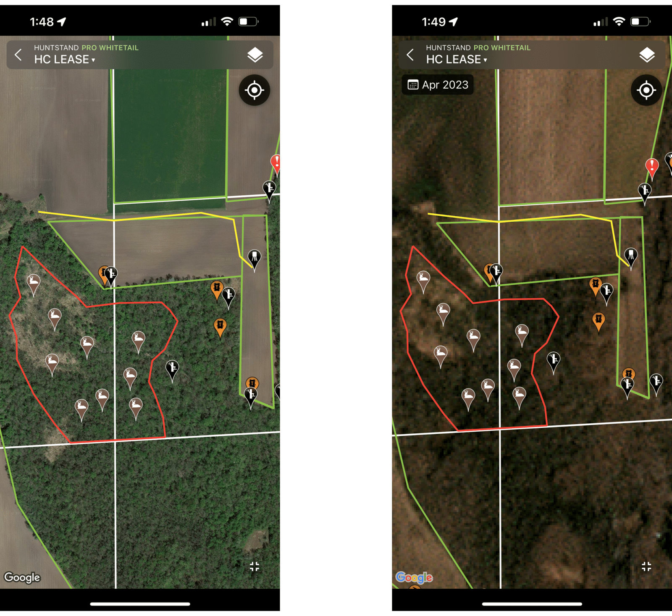The width and height of the screenshot is (672, 616).
Task: Tap the layers icon on the April 2023 map
Action: pos(647,55)
